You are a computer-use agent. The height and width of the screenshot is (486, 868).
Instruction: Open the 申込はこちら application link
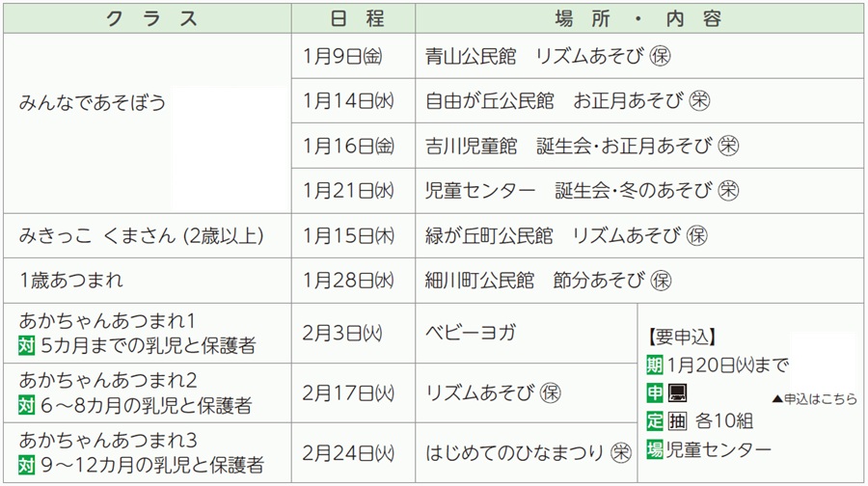pyautogui.click(x=814, y=398)
